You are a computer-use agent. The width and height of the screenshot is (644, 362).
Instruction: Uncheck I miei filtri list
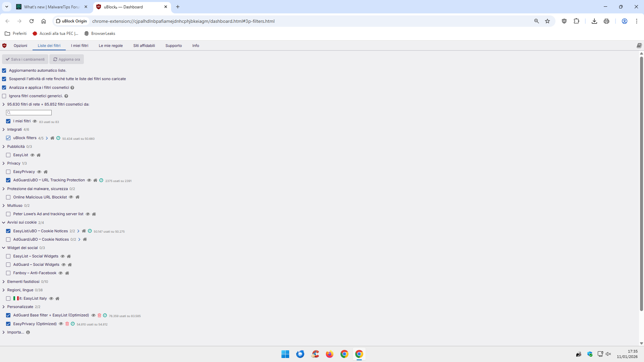8,121
